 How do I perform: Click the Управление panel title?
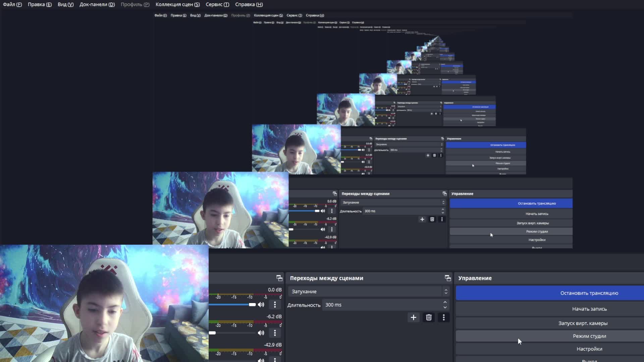[475, 278]
